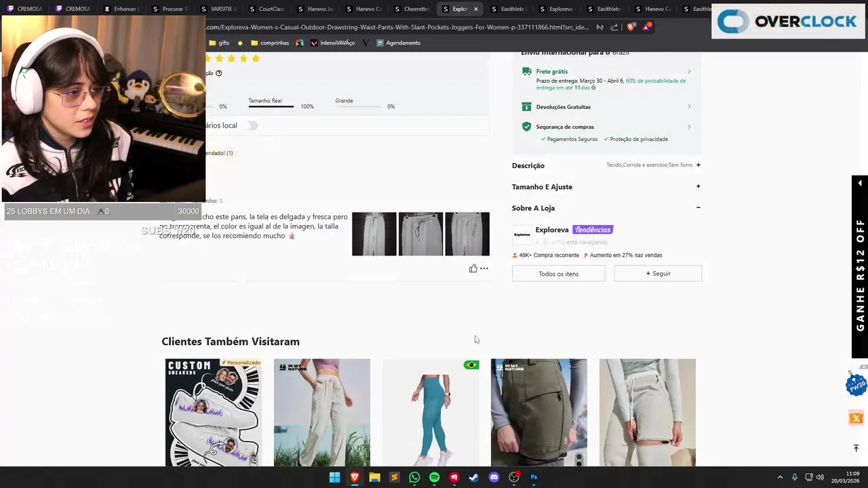The height and width of the screenshot is (488, 868).
Task: Click the microphone icon in system tray
Action: click(794, 477)
